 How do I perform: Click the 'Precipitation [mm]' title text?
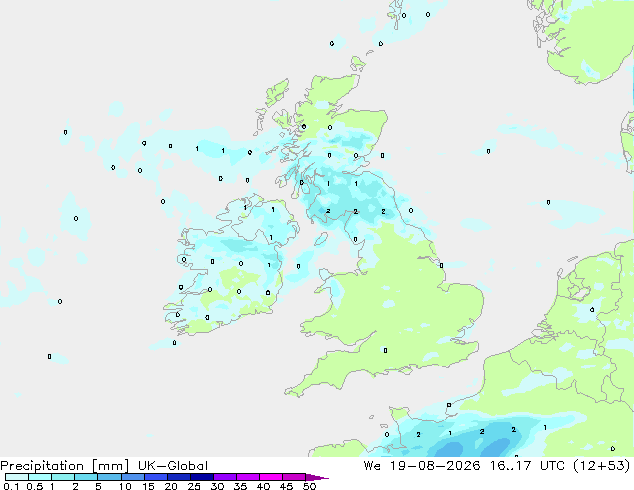(x=65, y=466)
